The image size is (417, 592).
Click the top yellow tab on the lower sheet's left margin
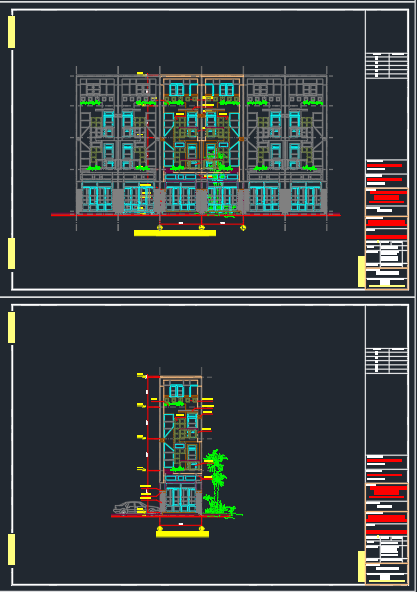11,327
